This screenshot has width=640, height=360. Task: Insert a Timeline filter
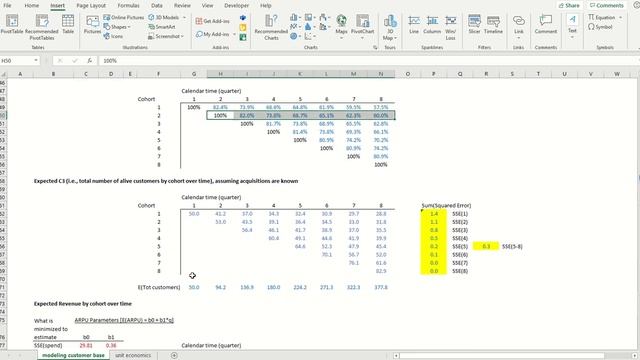(493, 25)
